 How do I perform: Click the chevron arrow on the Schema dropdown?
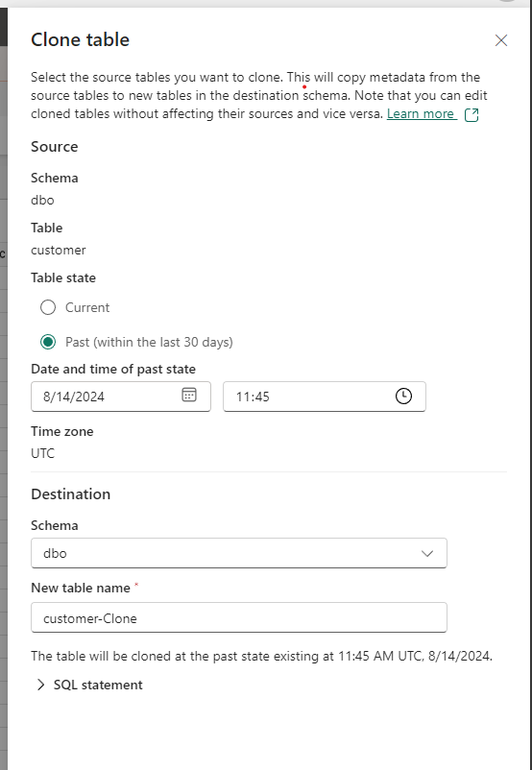(x=427, y=553)
